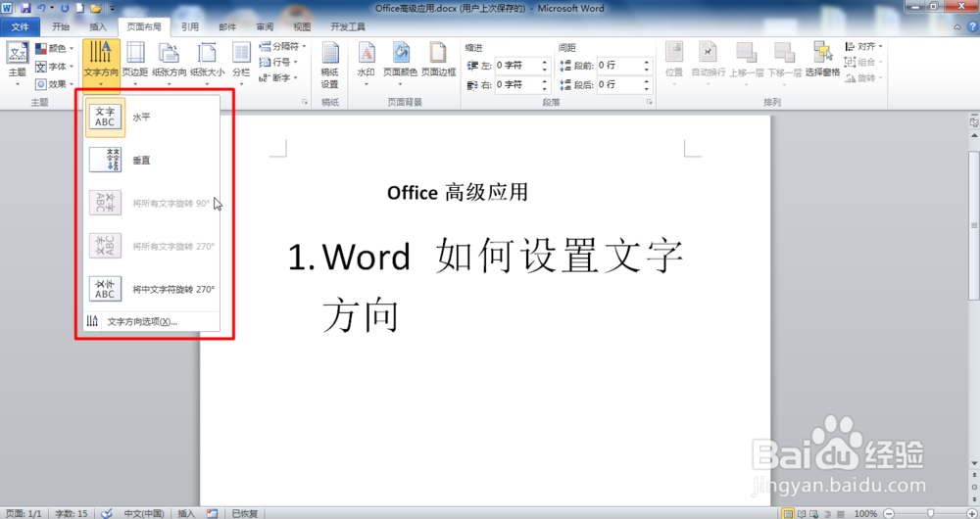Open the 选择窗格 selection pane

pyautogui.click(x=822, y=60)
